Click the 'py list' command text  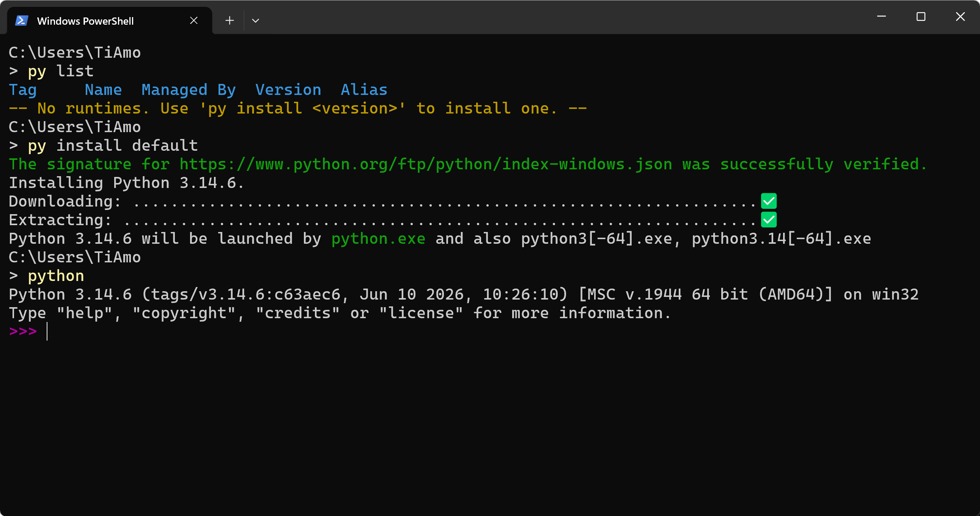coord(60,71)
